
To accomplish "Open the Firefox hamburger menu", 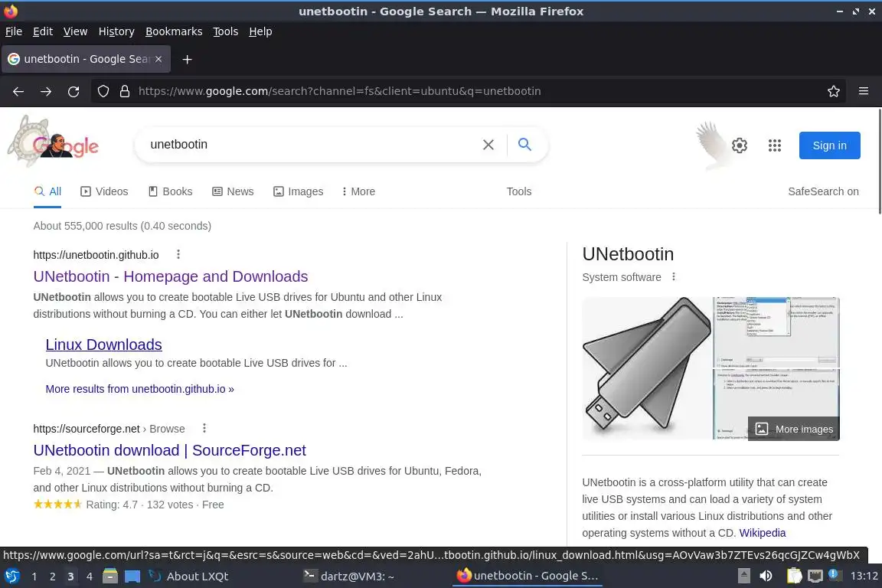I will [x=864, y=91].
